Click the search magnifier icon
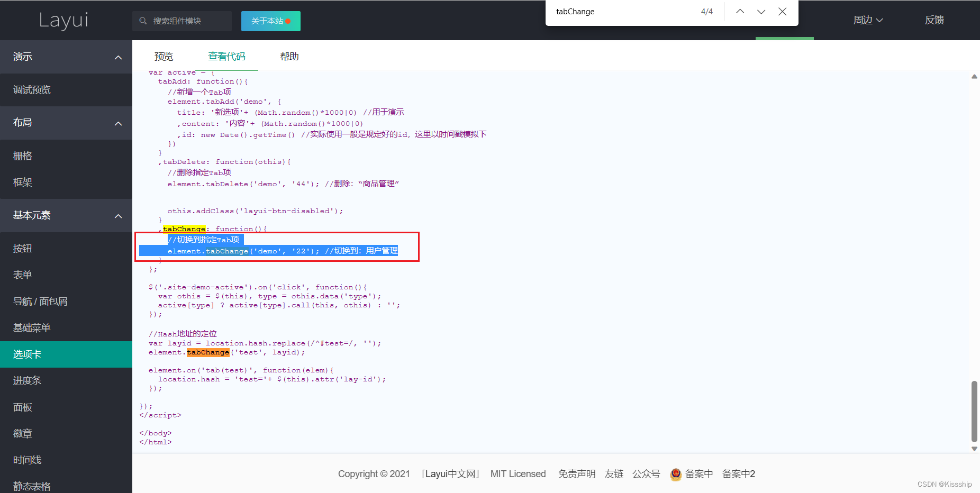 click(x=142, y=21)
